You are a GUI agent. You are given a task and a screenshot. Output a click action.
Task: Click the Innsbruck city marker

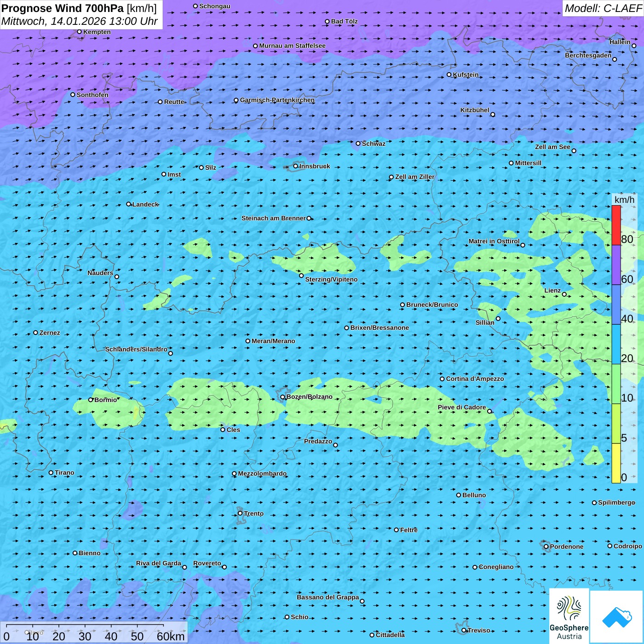tap(296, 166)
